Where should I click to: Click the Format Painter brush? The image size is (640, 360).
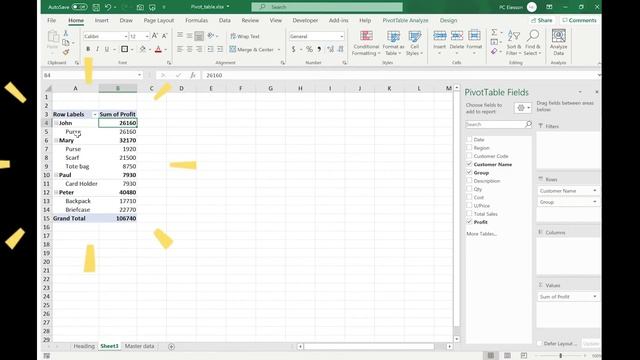[65, 52]
